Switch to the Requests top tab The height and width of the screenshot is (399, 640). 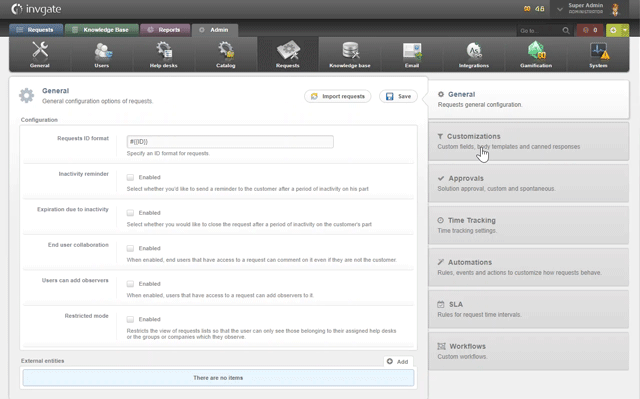point(36,30)
